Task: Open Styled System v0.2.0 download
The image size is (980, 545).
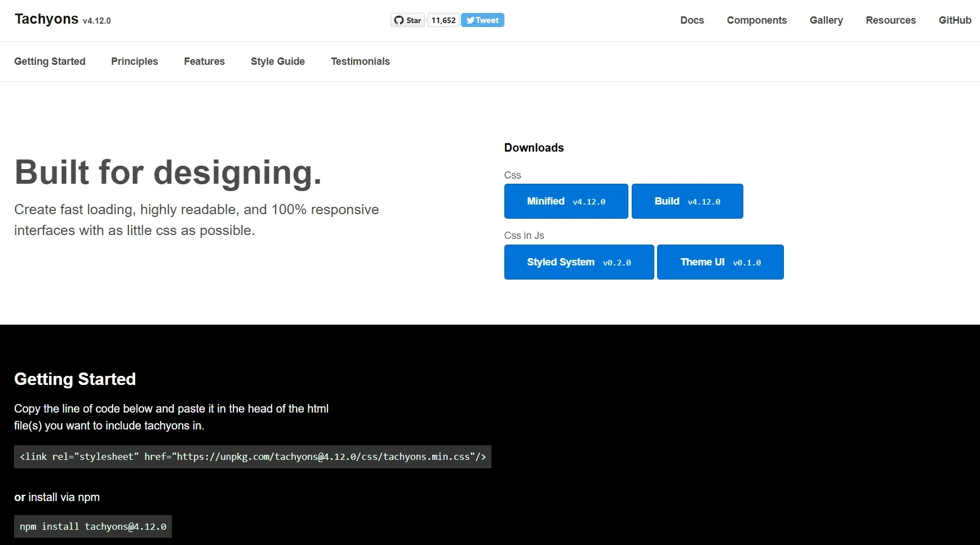Action: click(579, 262)
